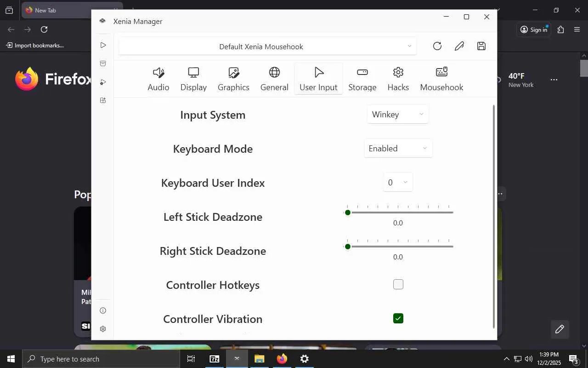This screenshot has height=368, width=588.
Task: Click the Xenia Manager settings vertical scrollbar
Action: (x=494, y=216)
